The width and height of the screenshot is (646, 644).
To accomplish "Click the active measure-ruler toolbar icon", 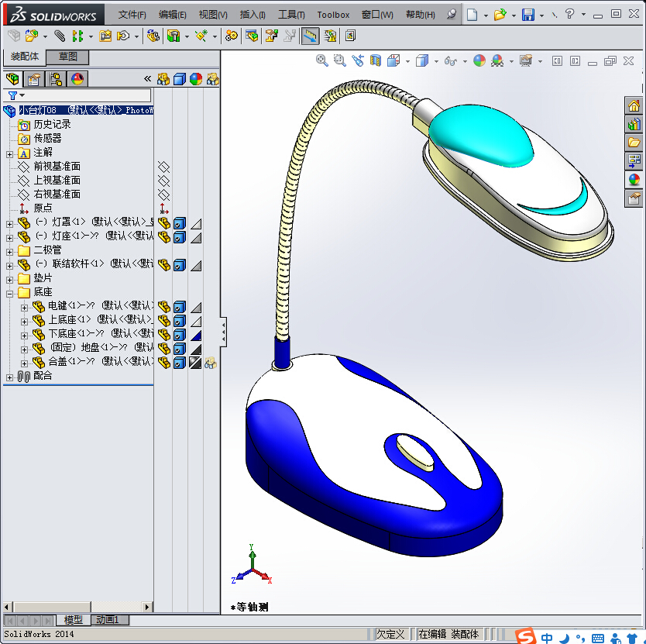I will tap(311, 36).
